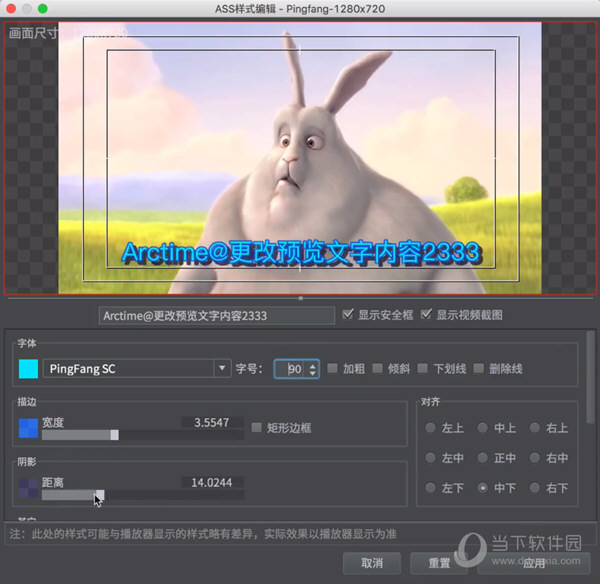Click the subtitle preview text on the video
This screenshot has width=600, height=584.
[x=301, y=253]
